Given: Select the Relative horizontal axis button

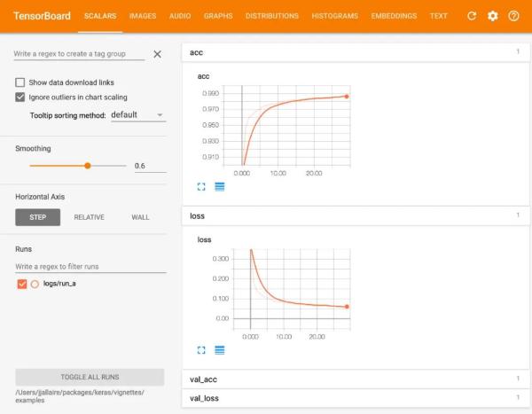Looking at the screenshot, I should [89, 217].
